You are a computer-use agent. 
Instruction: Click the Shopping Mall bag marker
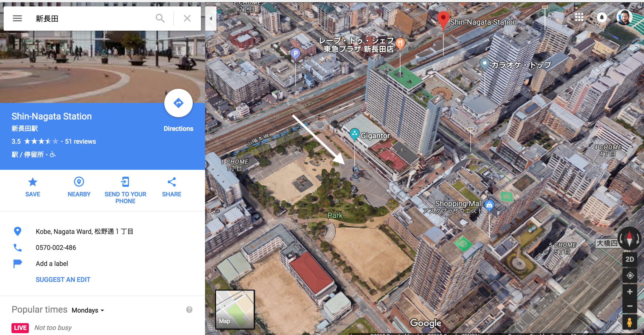pos(489,206)
